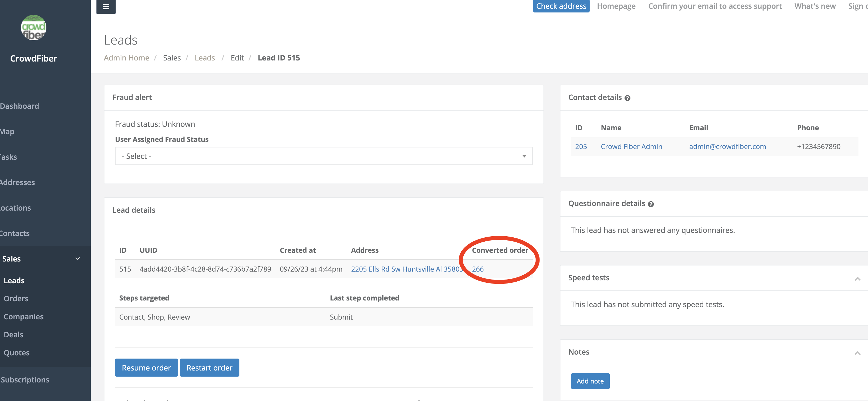The height and width of the screenshot is (401, 868).
Task: Collapse the Speed tests panel chevron
Action: 857,279
